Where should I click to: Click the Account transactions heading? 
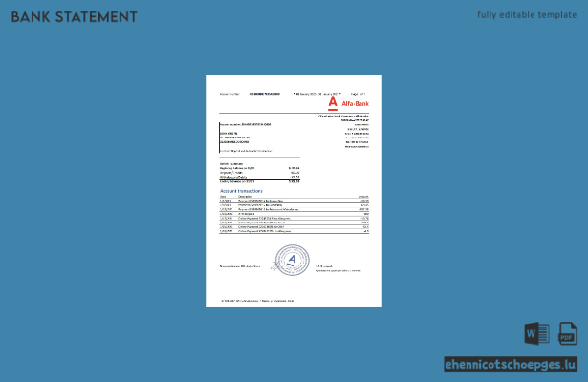pos(241,191)
